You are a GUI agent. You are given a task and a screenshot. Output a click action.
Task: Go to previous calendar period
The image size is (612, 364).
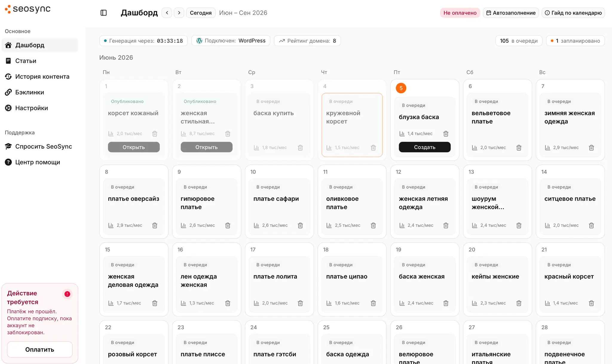pos(167,13)
